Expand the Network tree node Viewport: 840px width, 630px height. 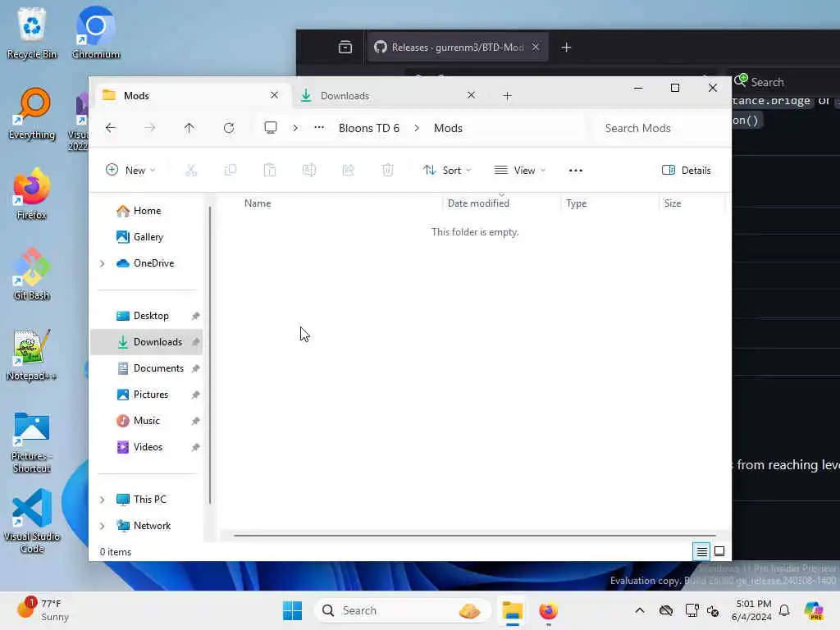coord(102,526)
